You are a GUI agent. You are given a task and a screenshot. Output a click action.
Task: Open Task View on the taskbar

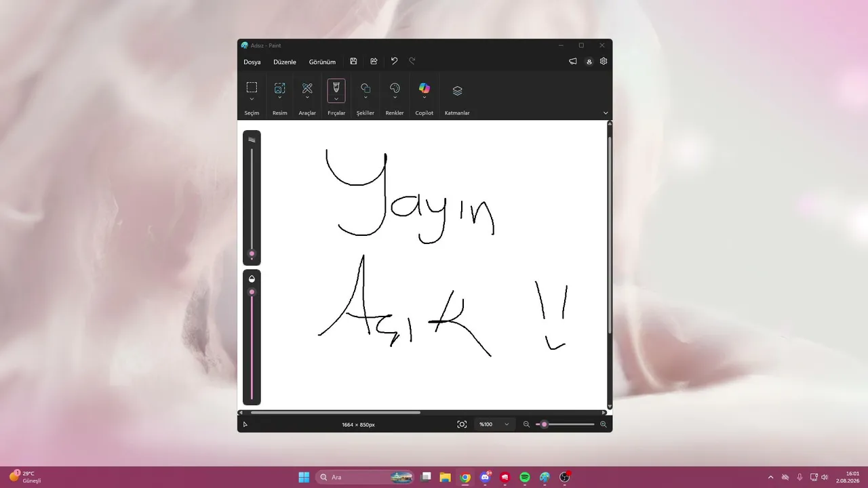[425, 477]
